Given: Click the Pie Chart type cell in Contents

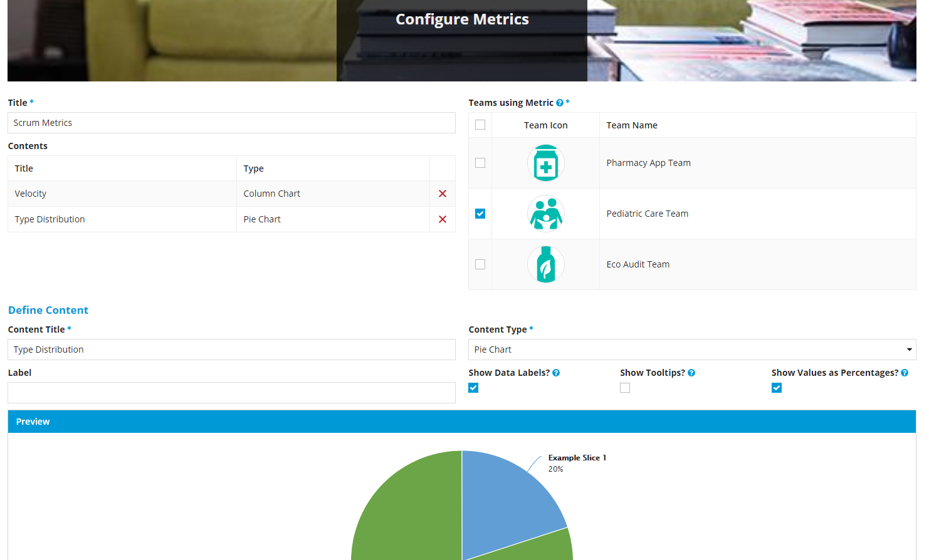Looking at the screenshot, I should click(x=333, y=219).
